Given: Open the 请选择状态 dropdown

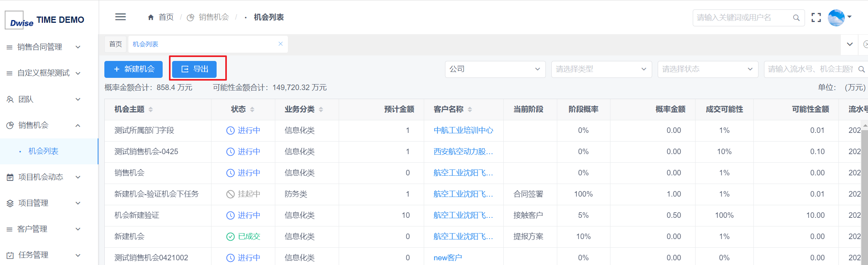Looking at the screenshot, I should pos(708,69).
